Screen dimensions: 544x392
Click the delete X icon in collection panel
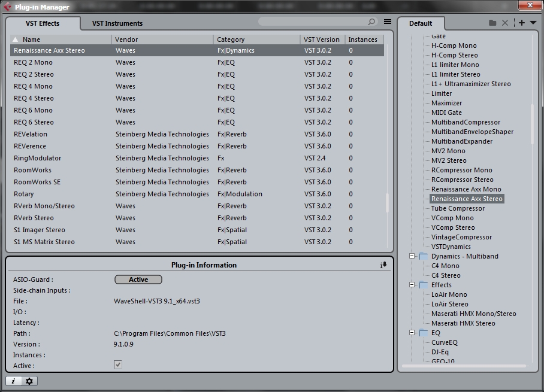coord(505,23)
